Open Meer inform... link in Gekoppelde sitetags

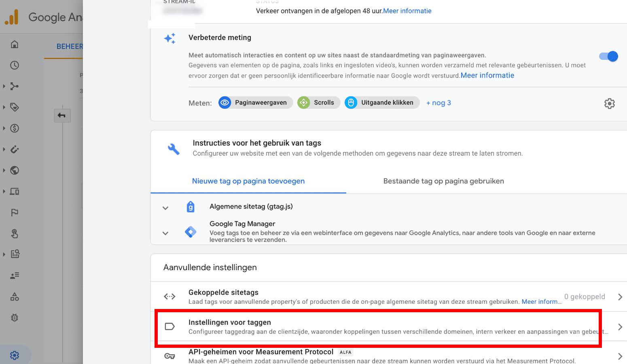pyautogui.click(x=542, y=302)
